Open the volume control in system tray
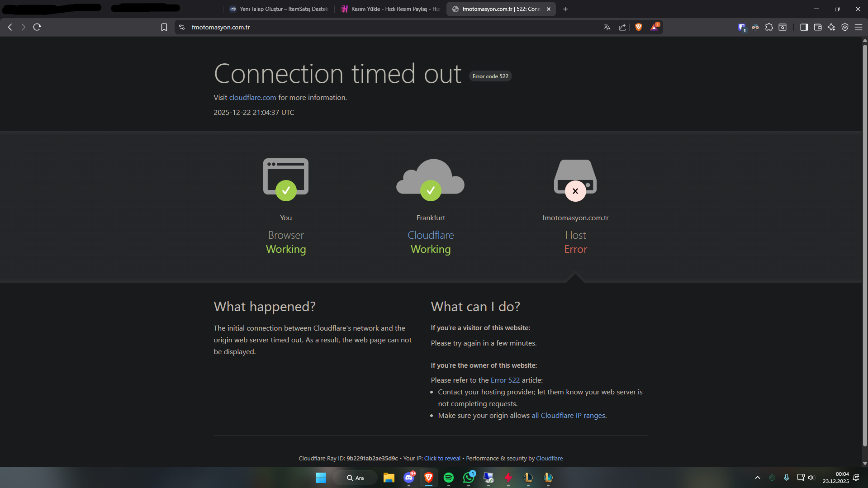Viewport: 868px width, 488px height. click(811, 478)
